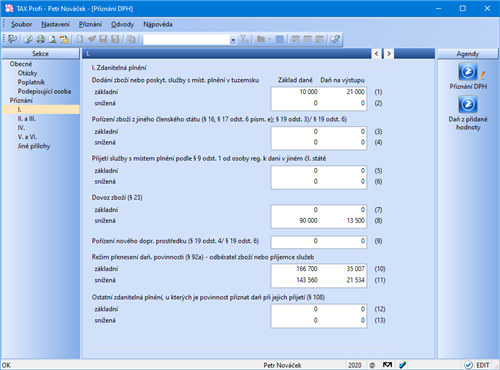The width and height of the screenshot is (500, 370).
Task: Click the first toolbar agenda icon
Action: [12, 39]
